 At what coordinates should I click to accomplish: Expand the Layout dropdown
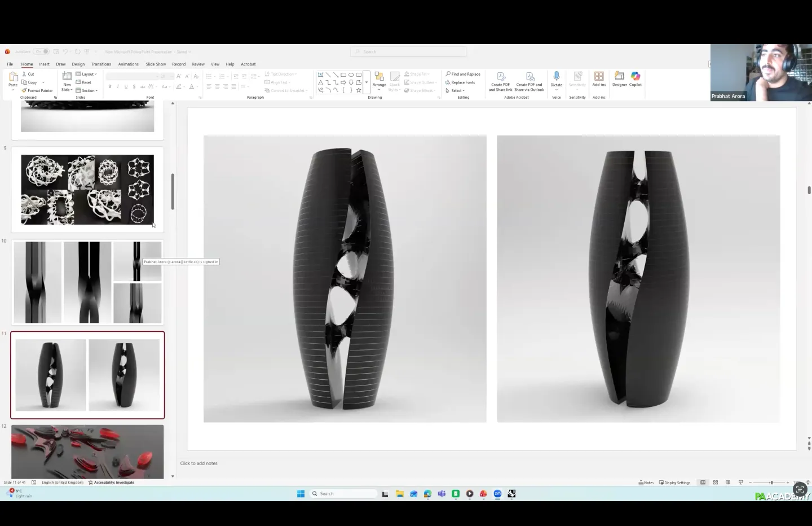click(87, 74)
